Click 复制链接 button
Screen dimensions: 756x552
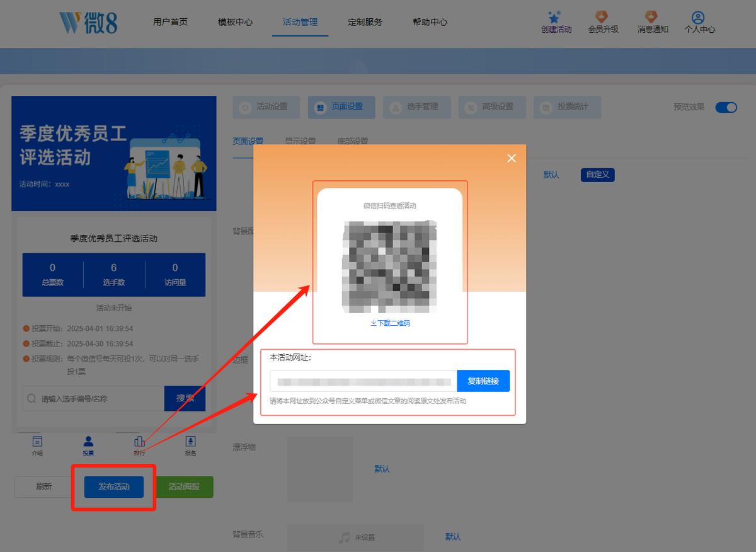[483, 381]
